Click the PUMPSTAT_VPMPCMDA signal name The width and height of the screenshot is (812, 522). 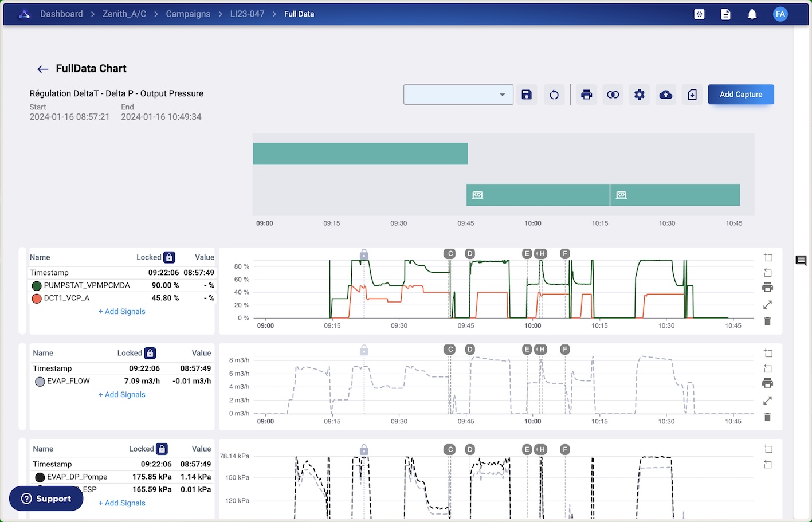pyautogui.click(x=87, y=285)
